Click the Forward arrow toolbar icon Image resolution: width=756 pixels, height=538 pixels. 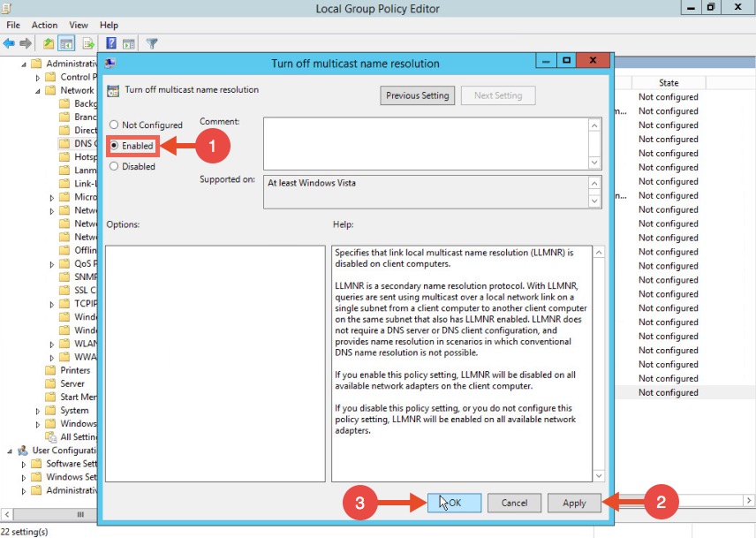[x=25, y=43]
